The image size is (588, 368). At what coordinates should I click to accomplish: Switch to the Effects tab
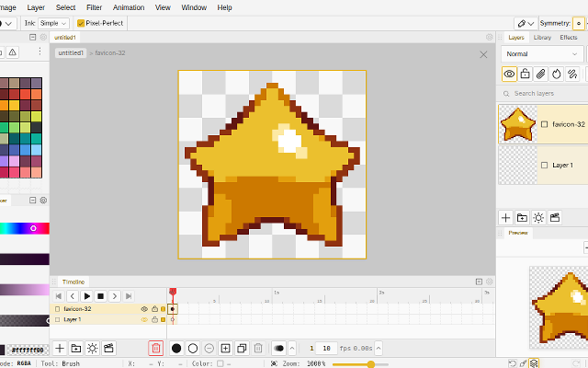[569, 38]
